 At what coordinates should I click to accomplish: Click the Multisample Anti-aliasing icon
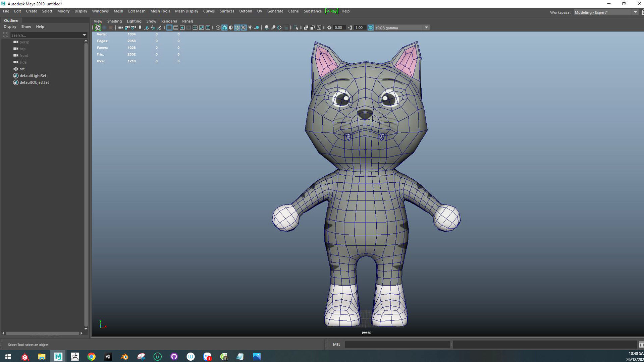(279, 27)
